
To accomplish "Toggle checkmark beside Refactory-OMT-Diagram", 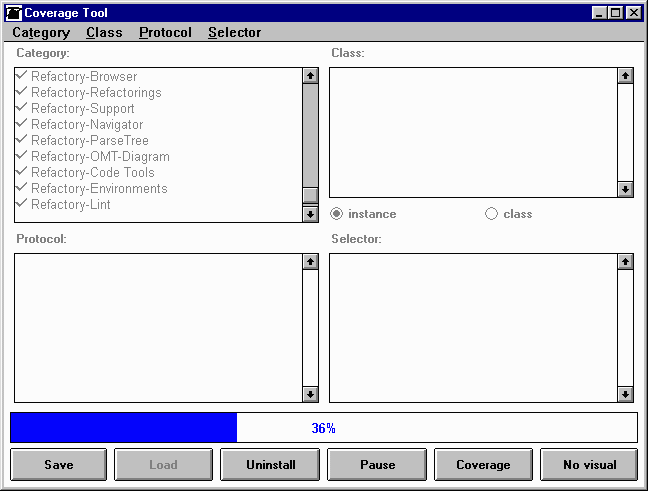I will pos(21,155).
